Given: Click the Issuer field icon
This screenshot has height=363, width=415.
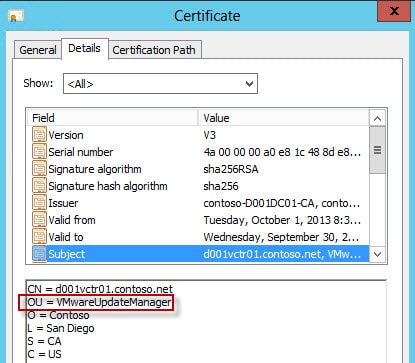Looking at the screenshot, I should click(x=39, y=203).
